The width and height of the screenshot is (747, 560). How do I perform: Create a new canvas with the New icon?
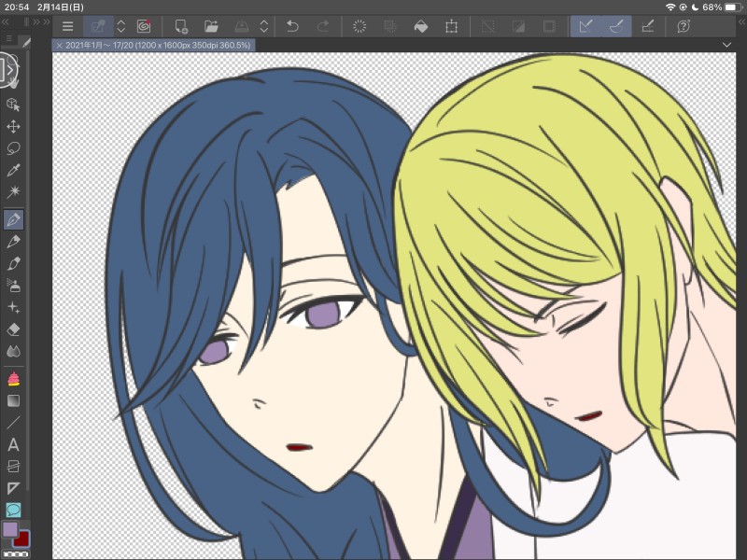(181, 26)
